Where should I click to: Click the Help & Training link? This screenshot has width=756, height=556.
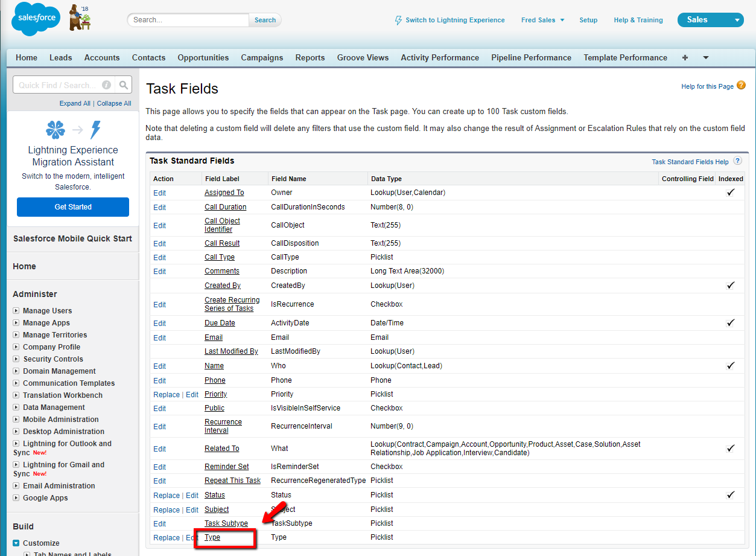pyautogui.click(x=638, y=20)
